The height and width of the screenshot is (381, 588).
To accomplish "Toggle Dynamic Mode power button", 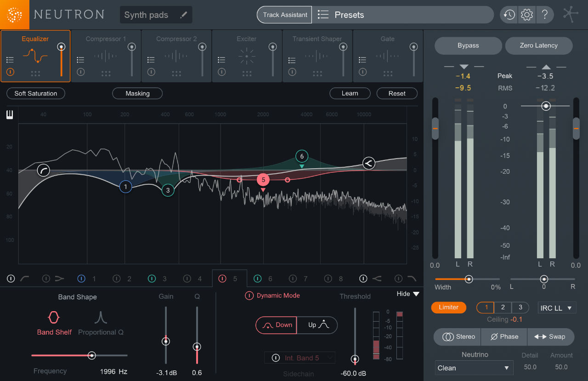I will click(x=249, y=296).
